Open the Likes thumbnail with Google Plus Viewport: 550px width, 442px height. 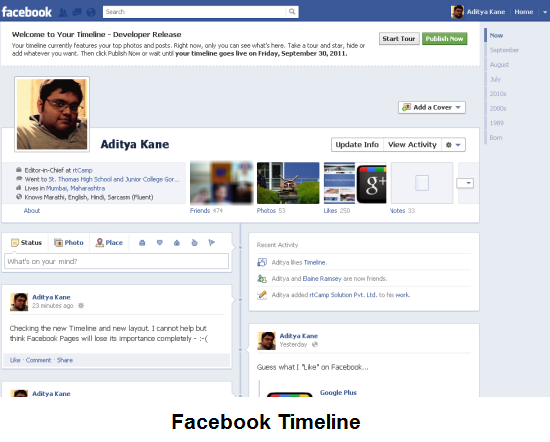pos(355,183)
